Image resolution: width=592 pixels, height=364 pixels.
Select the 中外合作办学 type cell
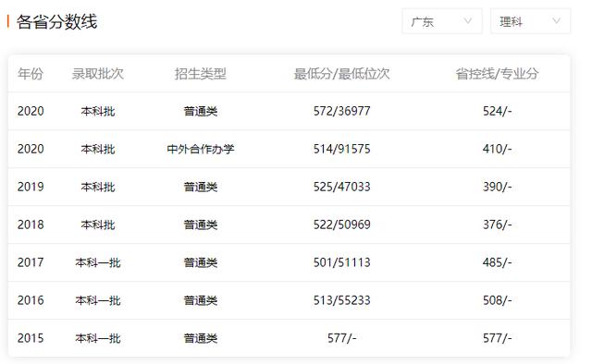[201, 149]
